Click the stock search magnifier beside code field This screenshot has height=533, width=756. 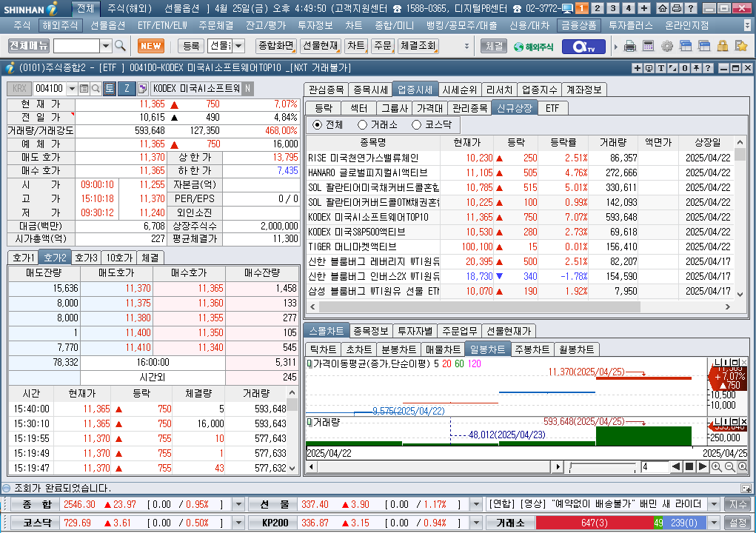[x=96, y=88]
